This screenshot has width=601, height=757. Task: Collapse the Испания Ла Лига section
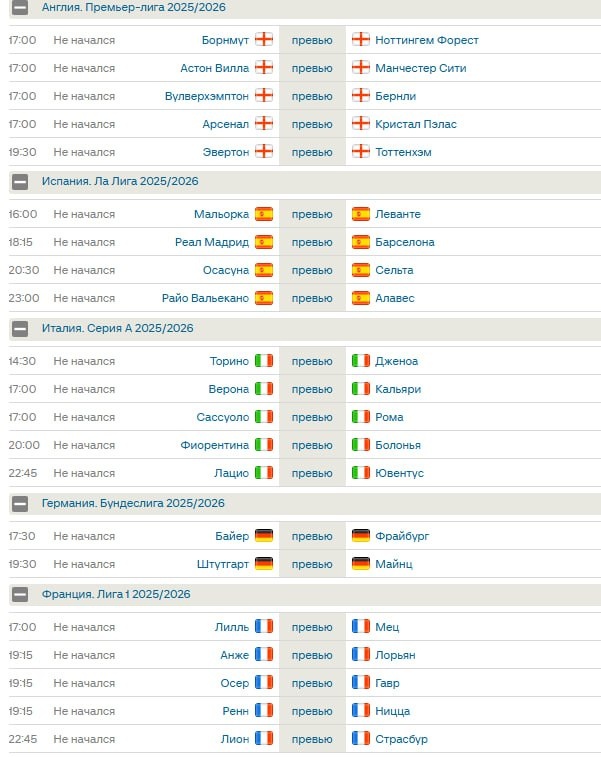click(x=19, y=182)
